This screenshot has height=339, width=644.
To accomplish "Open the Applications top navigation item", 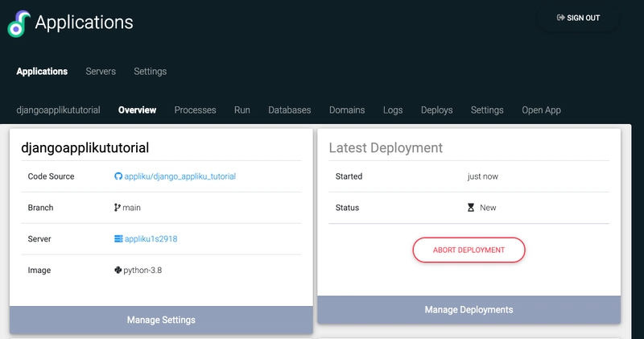I will [x=42, y=72].
